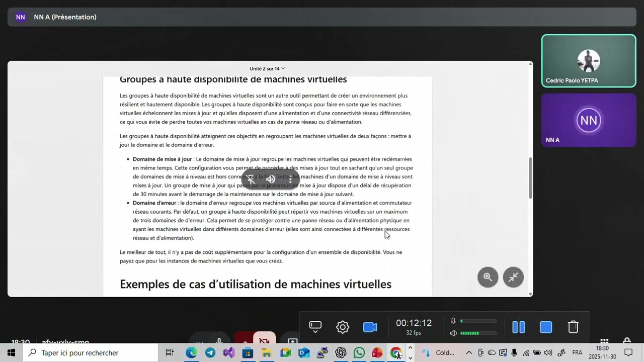
Task: Open the weather 'Cold...' widget
Action: pos(439,353)
